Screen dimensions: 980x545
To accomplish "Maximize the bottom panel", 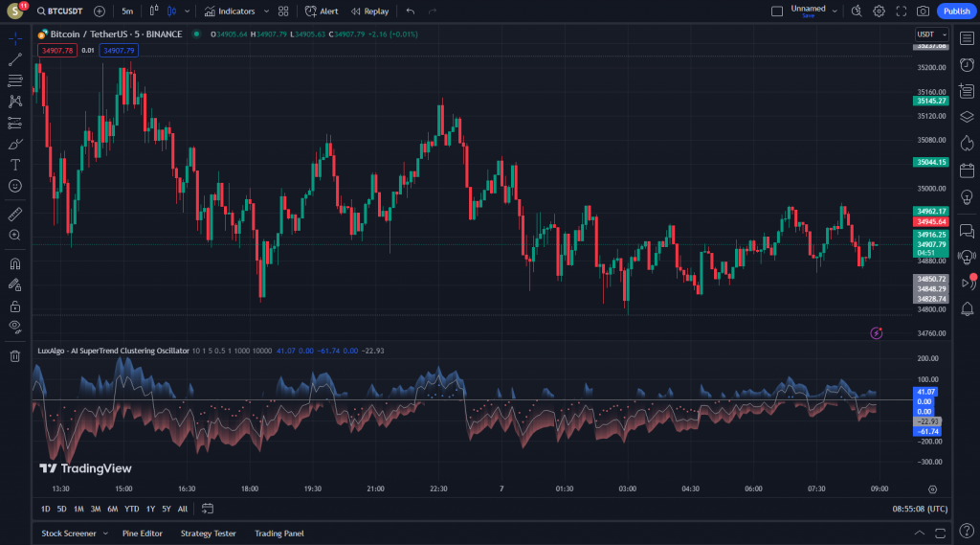I will pyautogui.click(x=940, y=534).
